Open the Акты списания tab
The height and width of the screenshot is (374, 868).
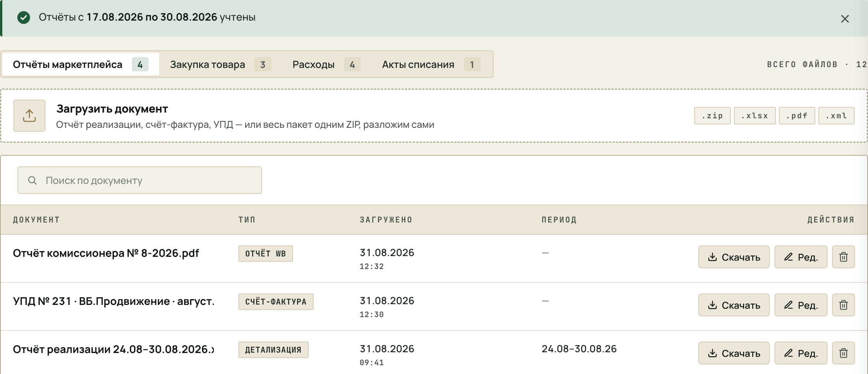(431, 64)
